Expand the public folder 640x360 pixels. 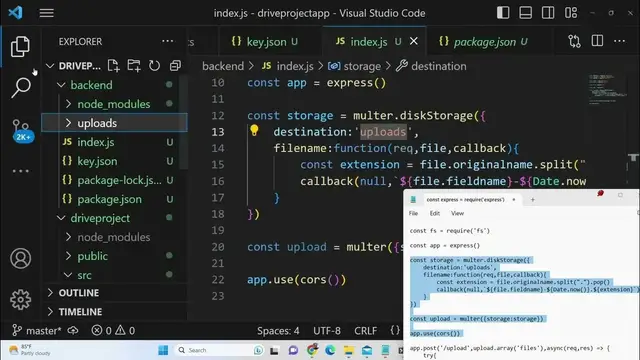click(69, 256)
